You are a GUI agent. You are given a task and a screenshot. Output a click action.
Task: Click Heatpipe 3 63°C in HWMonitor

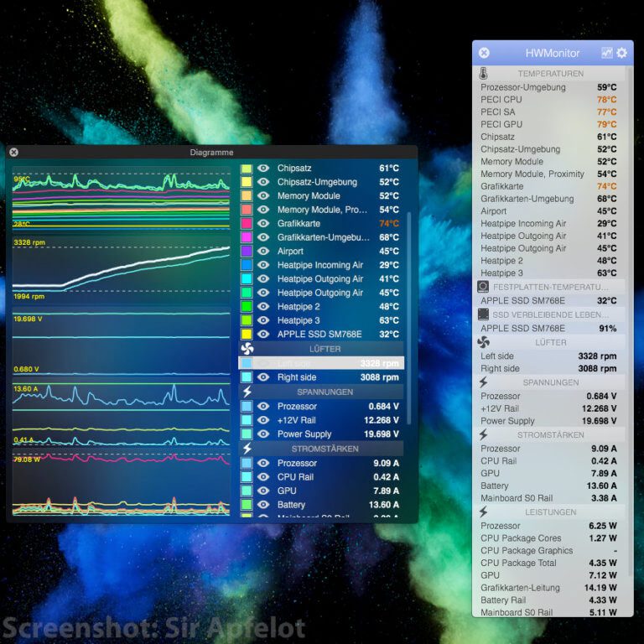[548, 273]
